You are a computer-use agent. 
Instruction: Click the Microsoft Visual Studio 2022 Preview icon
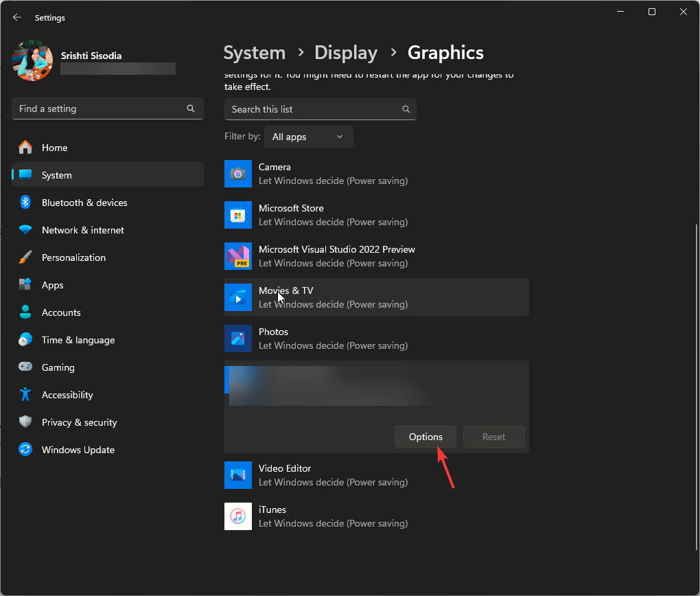tap(238, 256)
